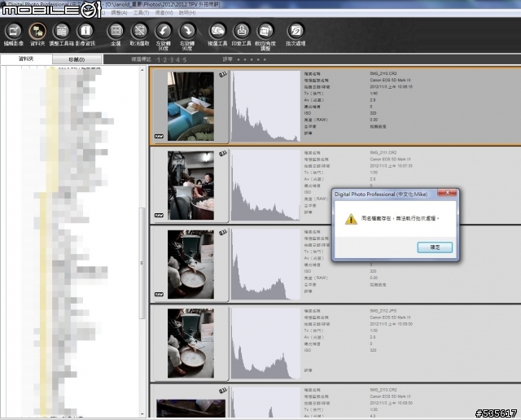This screenshot has height=420, width=521.
Task: Set check mark 4 in the toolbar
Action: 177,59
